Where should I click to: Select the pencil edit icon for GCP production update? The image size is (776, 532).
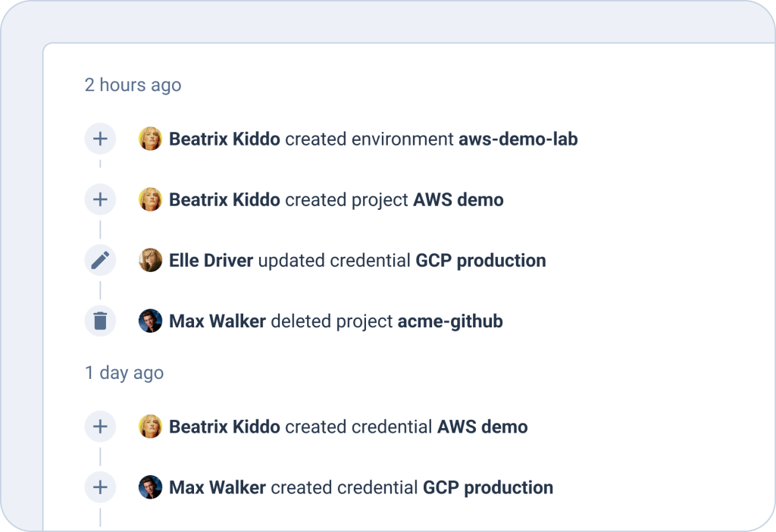pos(100,261)
